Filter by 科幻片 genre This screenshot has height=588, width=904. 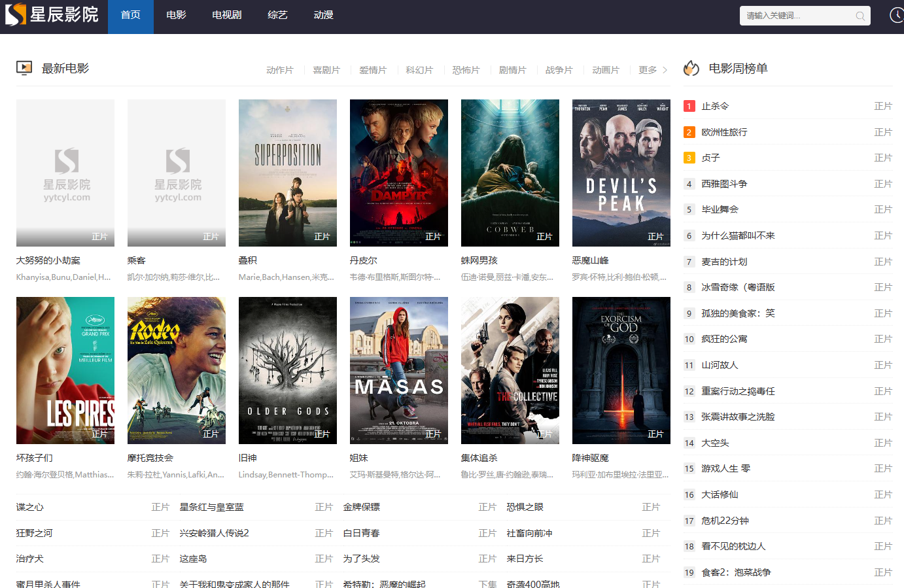pos(419,70)
